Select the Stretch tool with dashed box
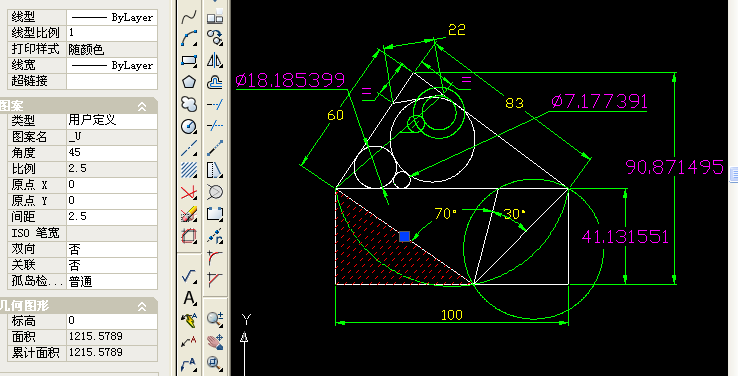 (x=215, y=214)
